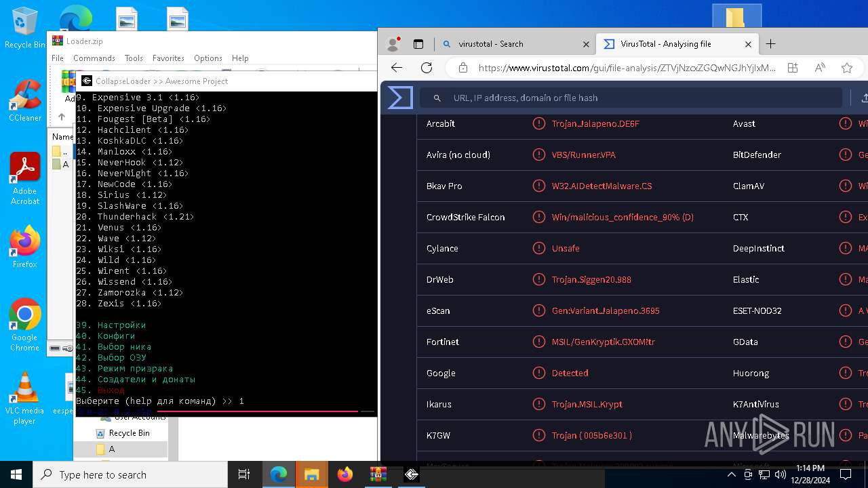Click the Edge address bar URL
868x488 pixels.
(627, 68)
